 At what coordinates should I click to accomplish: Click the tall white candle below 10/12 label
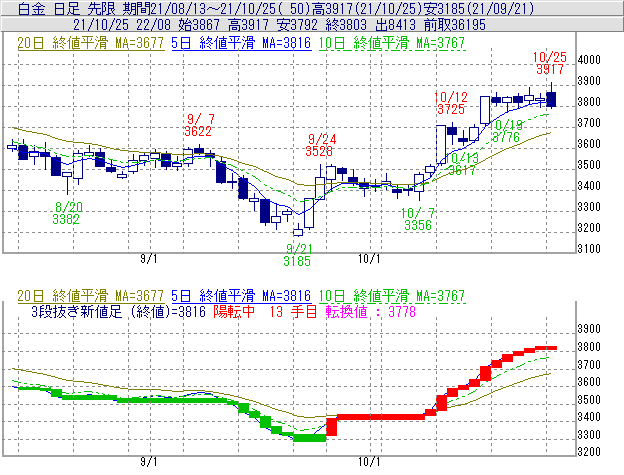pos(441,144)
